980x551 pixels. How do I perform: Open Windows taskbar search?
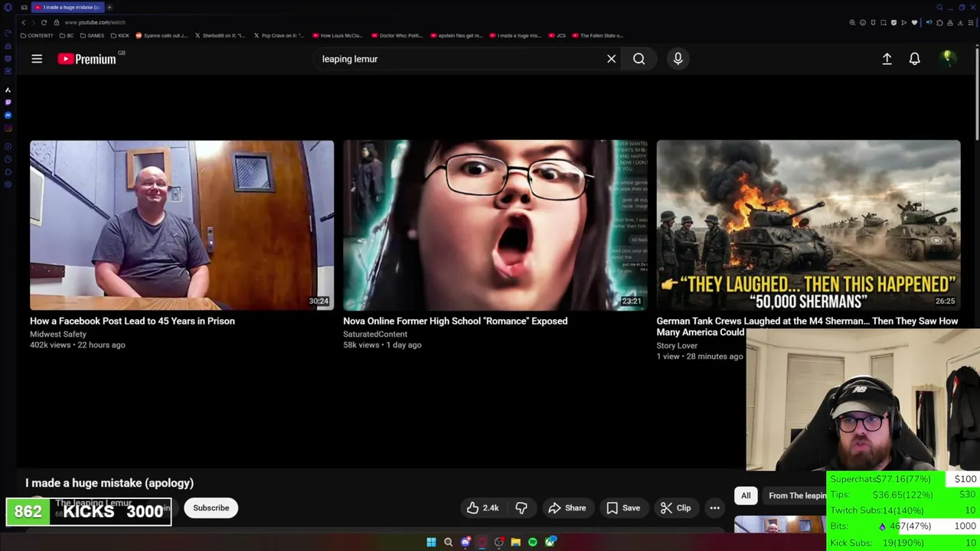click(448, 543)
